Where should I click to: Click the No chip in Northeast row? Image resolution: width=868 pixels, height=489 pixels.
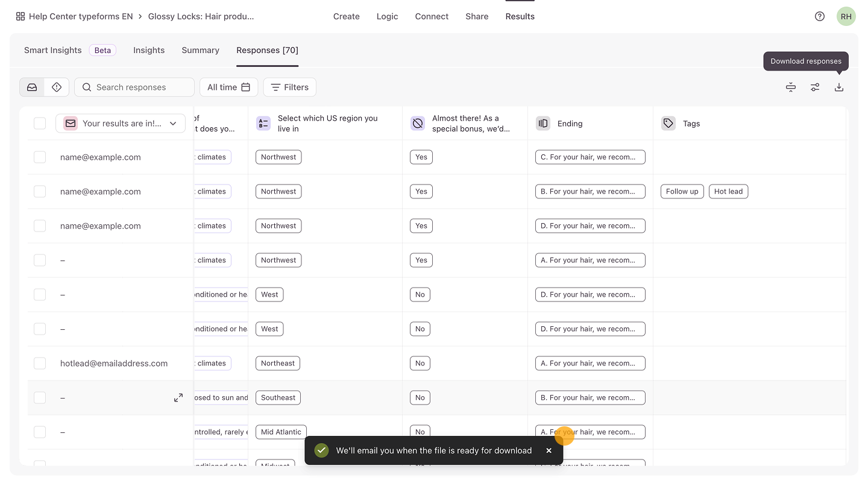(420, 364)
